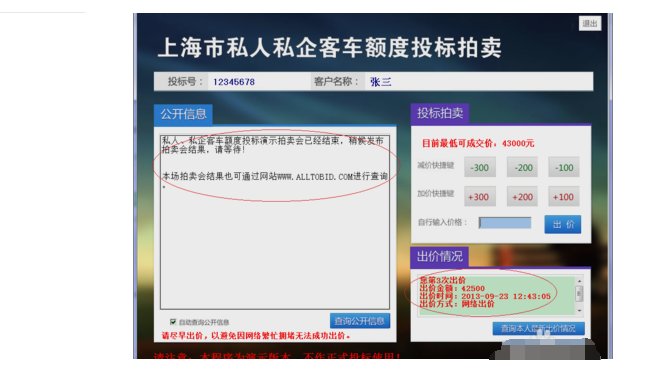Click the -200 price shortcut button
This screenshot has width=646, height=369.
(522, 168)
